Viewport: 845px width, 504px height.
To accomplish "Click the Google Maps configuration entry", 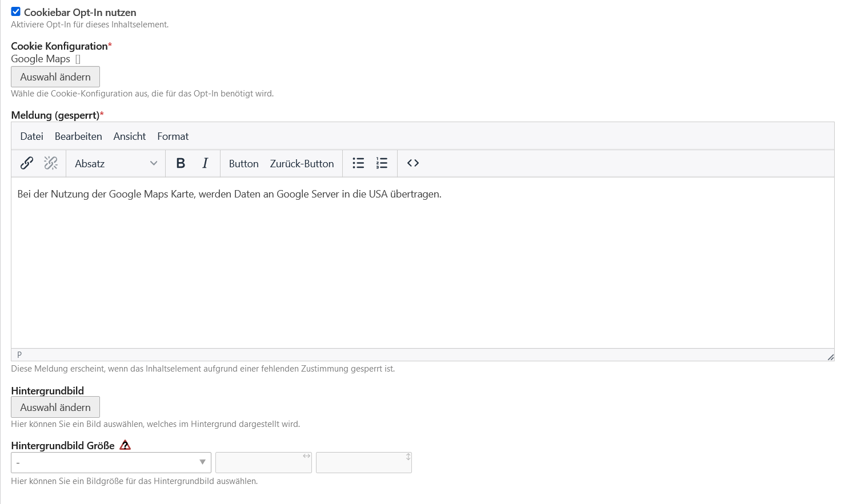I will (41, 59).
